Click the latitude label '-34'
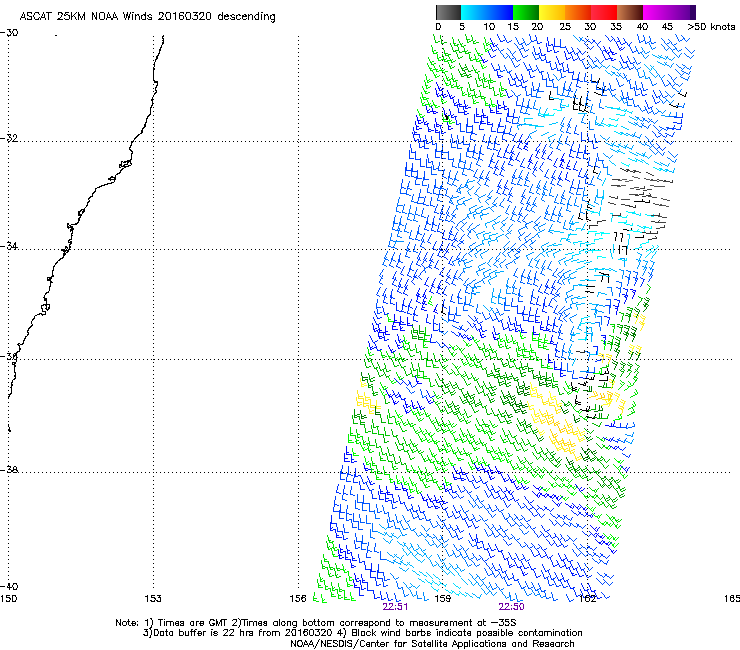This screenshot has height=650, width=740. [9, 246]
